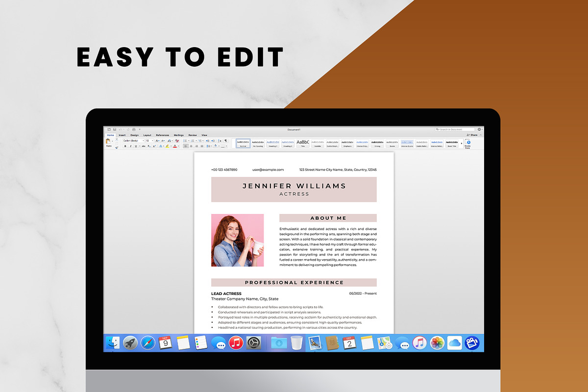The image size is (588, 392).
Task: Toggle Justify paragraph alignment
Action: [x=202, y=146]
